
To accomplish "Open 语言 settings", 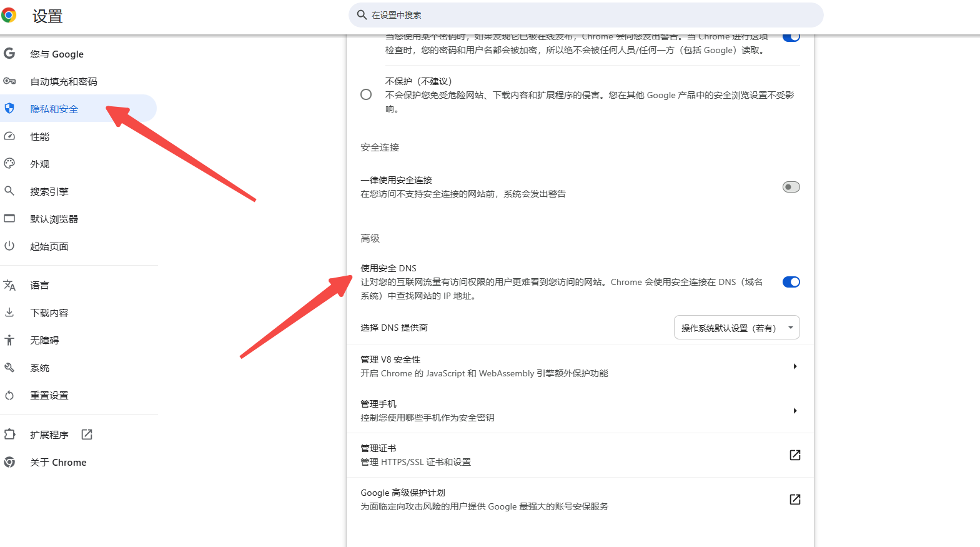I will click(78, 285).
